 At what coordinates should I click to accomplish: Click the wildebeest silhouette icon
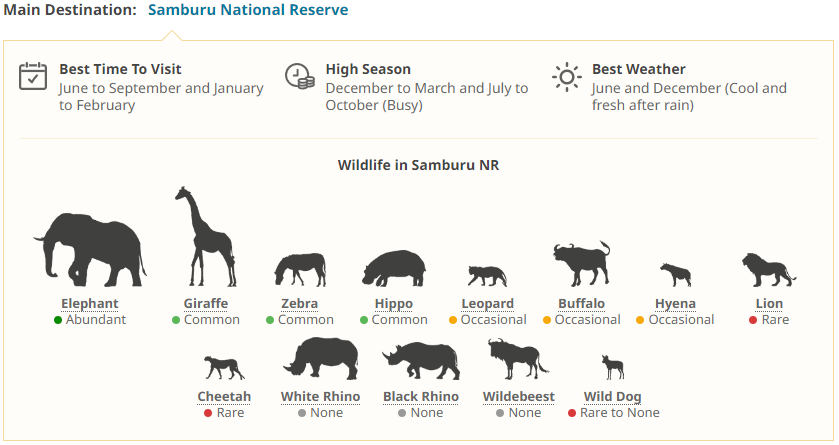(516, 359)
